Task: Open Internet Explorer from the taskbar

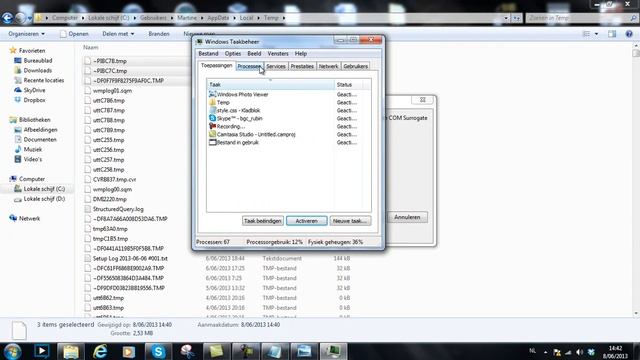Action: (100, 351)
